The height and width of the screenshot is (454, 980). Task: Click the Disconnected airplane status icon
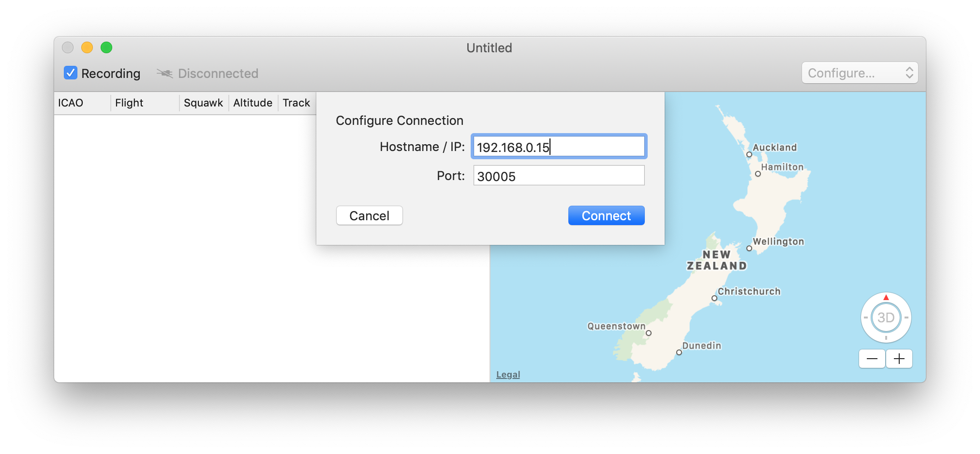[x=164, y=74]
